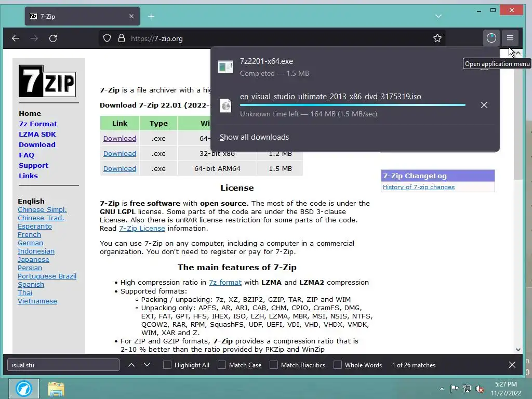Switch language to Thai
The height and width of the screenshot is (399, 532).
(x=25, y=293)
